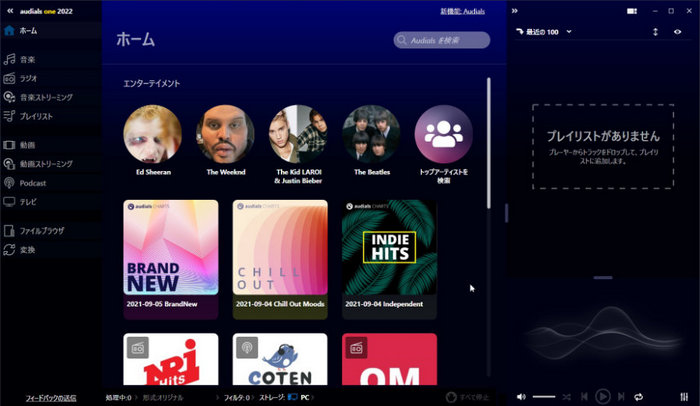Switch the window layout view icon

[632, 11]
